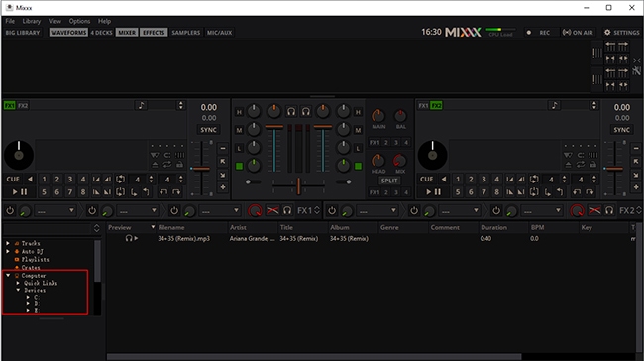
Task: Click the lock icon on the left deck
Action: pos(179,164)
